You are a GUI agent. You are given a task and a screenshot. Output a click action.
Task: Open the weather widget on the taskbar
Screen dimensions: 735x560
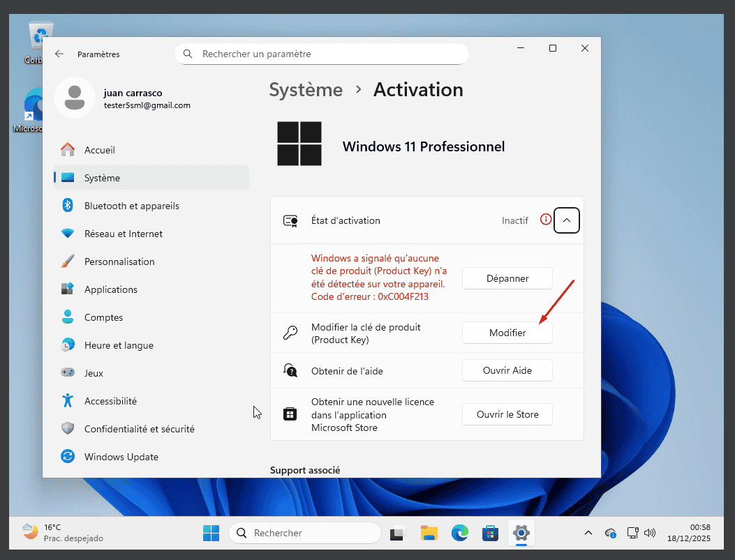pos(63,533)
